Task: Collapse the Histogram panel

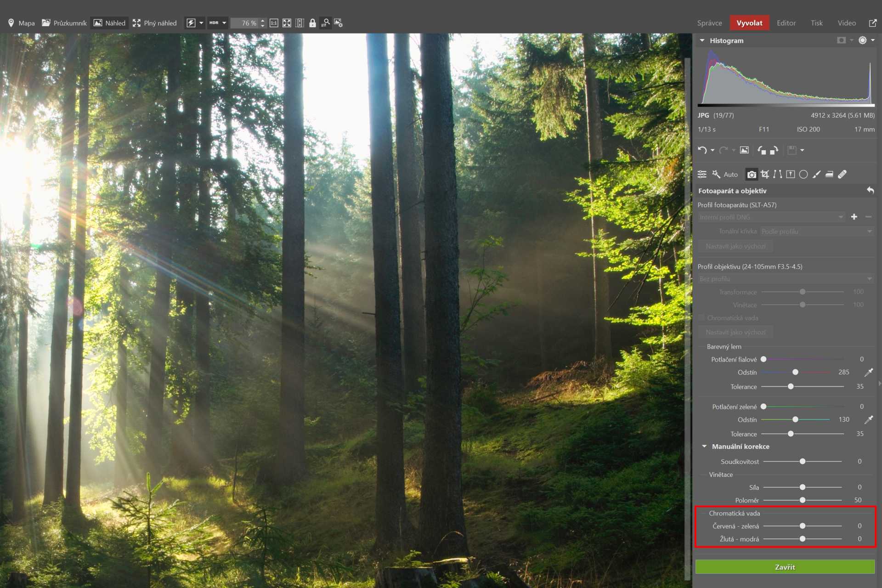Action: click(702, 40)
